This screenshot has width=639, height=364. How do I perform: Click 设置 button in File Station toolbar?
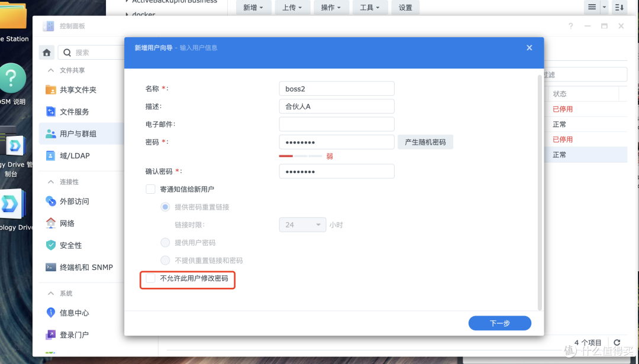405,7
